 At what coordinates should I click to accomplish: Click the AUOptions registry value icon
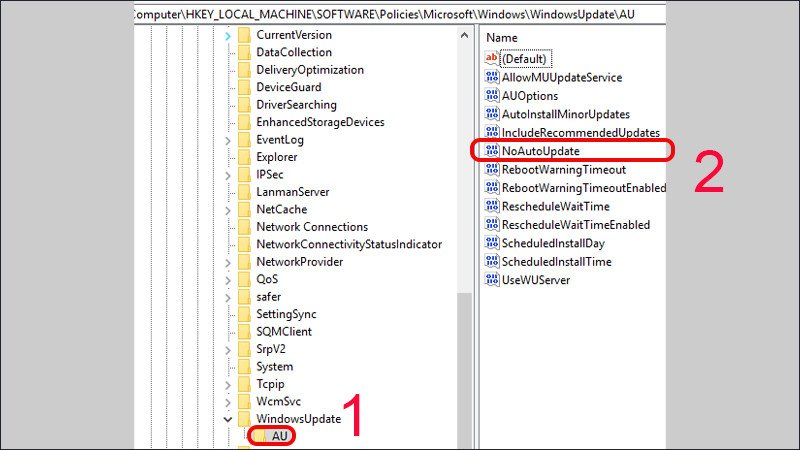tap(491, 96)
